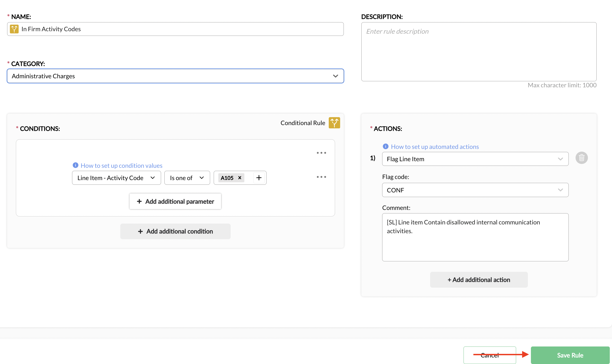Open the Line Item - Activity Code dropdown
Viewport: 612px width, 364px height.
(x=116, y=178)
